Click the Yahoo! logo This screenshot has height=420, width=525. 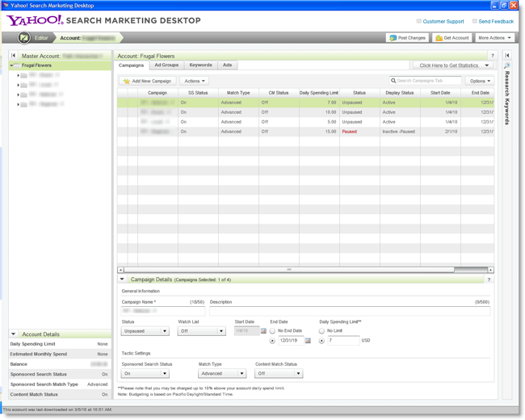click(x=35, y=20)
